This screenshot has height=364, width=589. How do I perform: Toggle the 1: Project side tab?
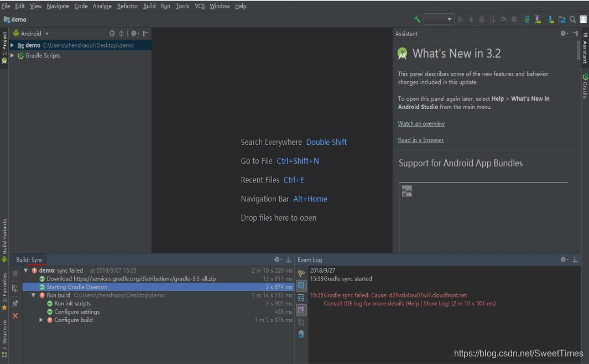pyautogui.click(x=4, y=47)
